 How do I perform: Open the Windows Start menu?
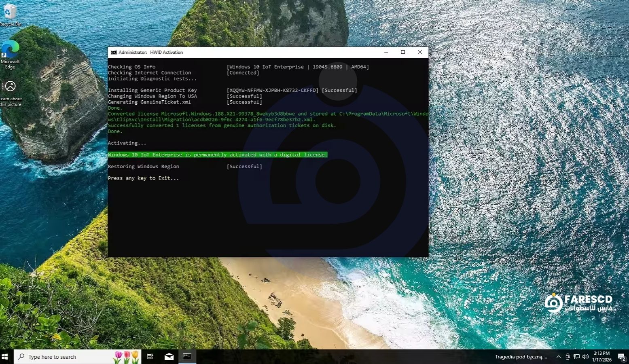tap(5, 357)
